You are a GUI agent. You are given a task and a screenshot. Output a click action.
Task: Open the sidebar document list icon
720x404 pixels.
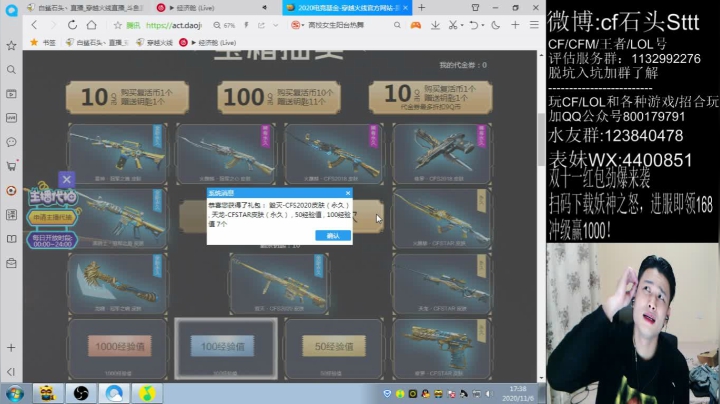point(11,215)
